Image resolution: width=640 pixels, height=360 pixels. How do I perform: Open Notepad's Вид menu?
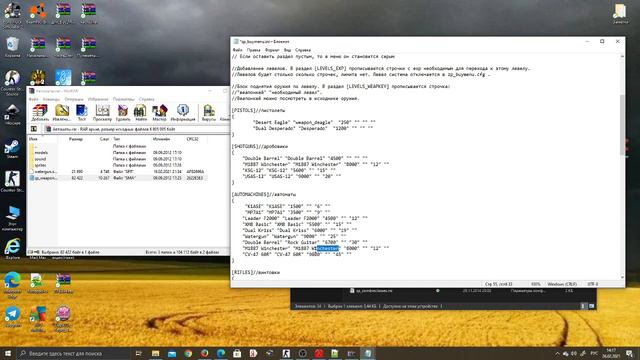click(x=287, y=50)
